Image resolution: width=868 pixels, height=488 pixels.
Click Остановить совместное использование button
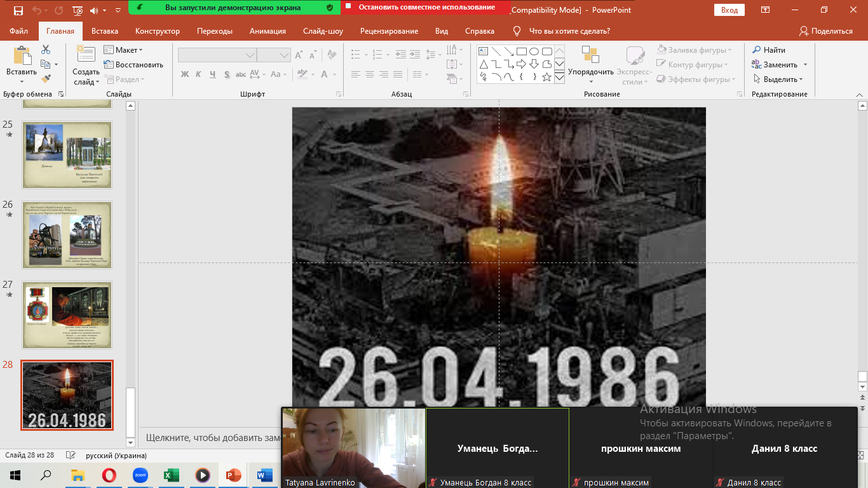[x=426, y=8]
